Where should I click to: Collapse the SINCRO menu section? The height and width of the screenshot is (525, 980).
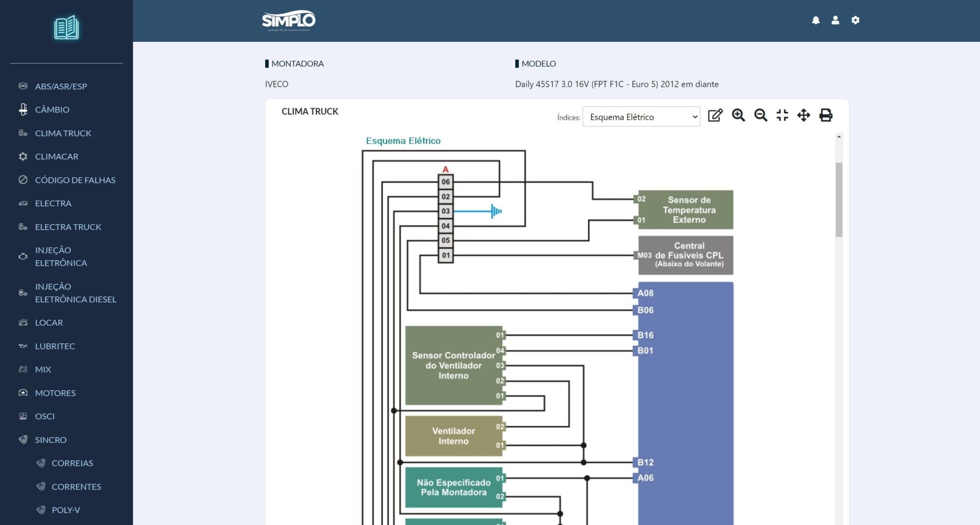51,440
